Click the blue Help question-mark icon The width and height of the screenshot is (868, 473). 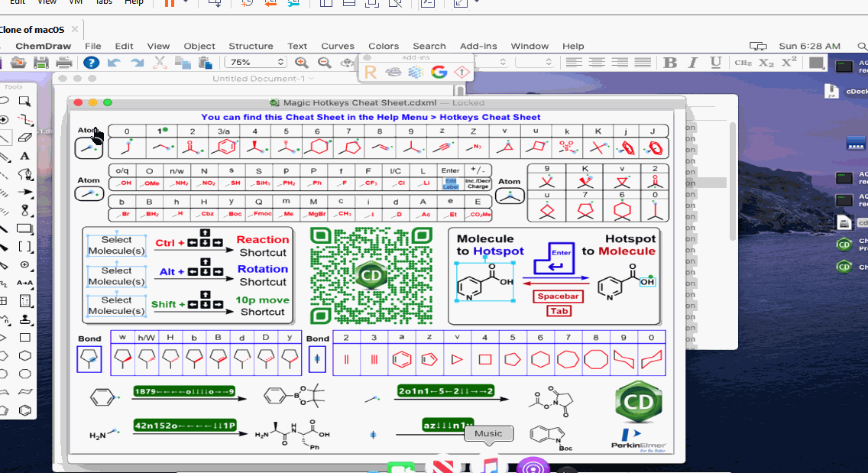(90, 63)
